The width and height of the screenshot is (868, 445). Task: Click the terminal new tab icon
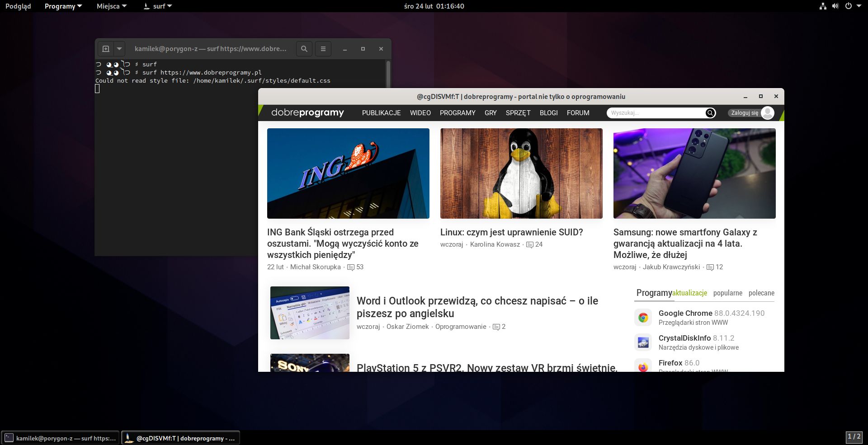tap(106, 49)
